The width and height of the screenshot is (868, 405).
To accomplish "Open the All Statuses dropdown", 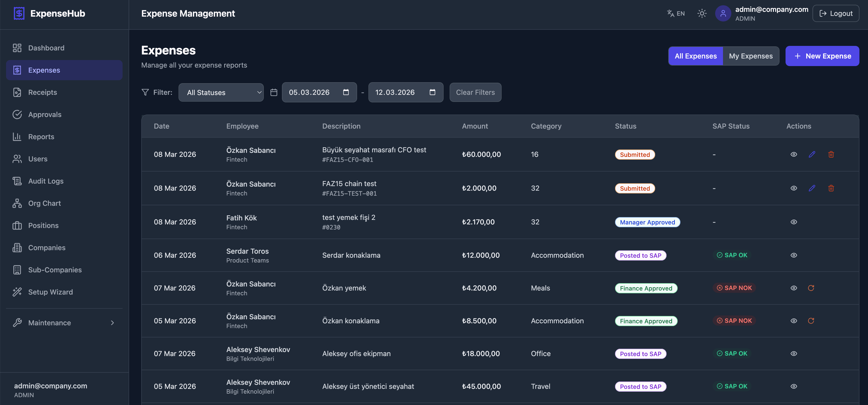I will pyautogui.click(x=221, y=92).
